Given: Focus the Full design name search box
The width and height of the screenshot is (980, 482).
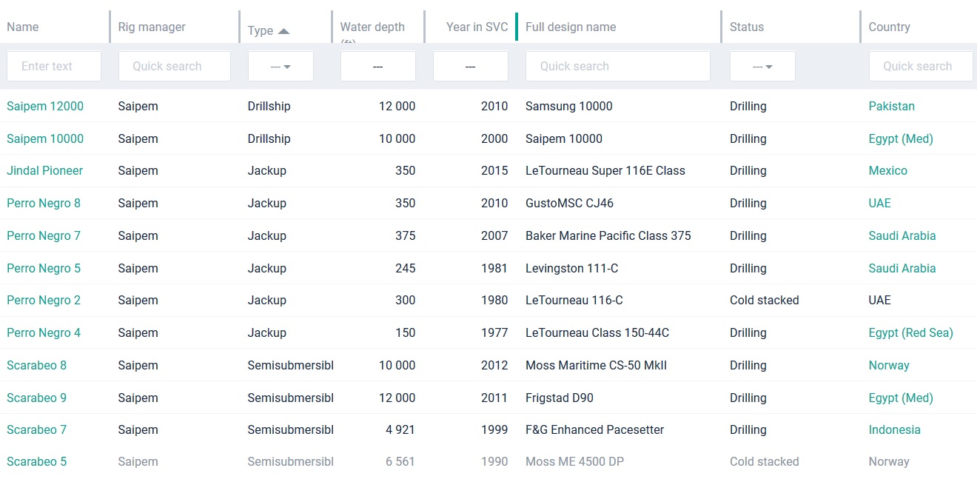Looking at the screenshot, I should (617, 67).
